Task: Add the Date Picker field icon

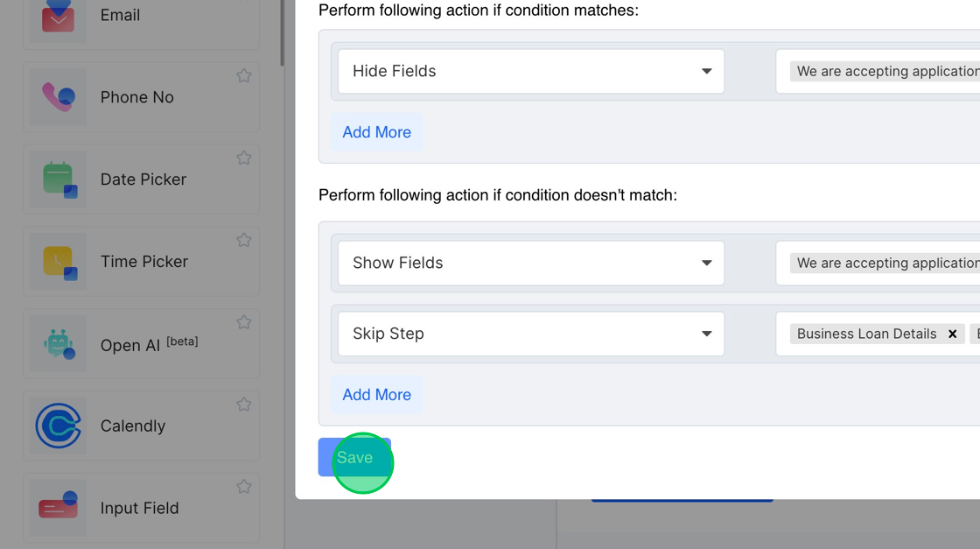Action: [58, 179]
